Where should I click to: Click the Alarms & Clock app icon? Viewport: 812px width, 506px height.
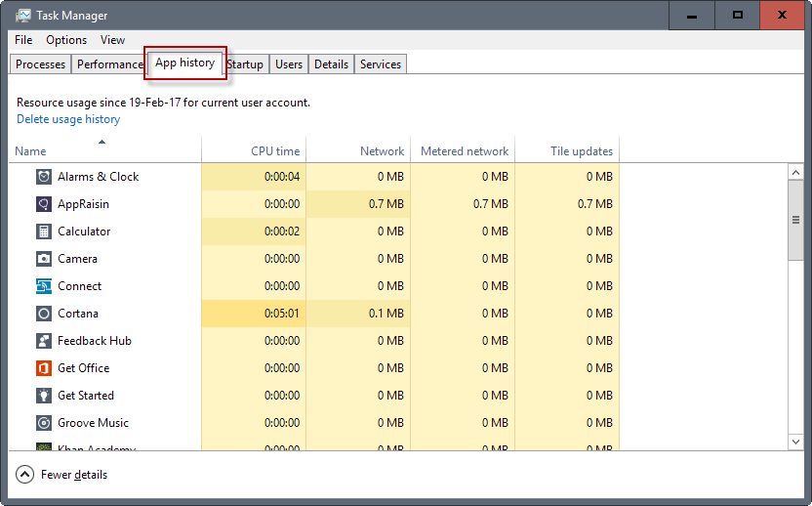[x=44, y=177]
